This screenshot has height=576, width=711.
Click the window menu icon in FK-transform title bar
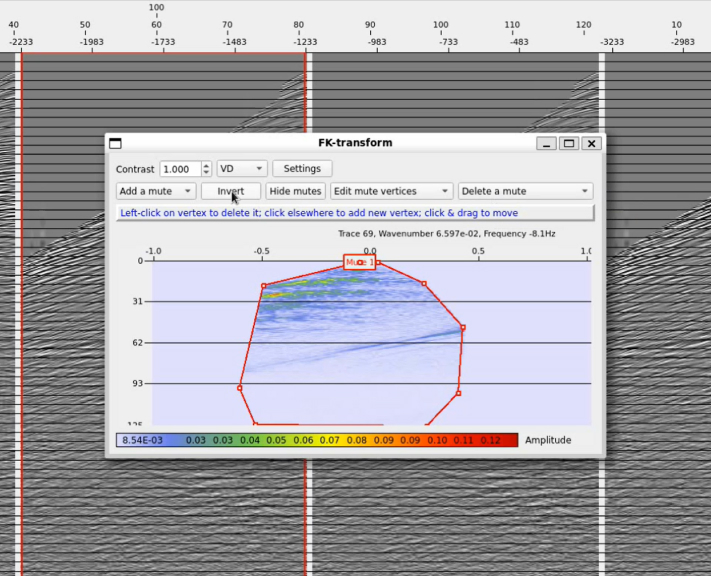(115, 143)
